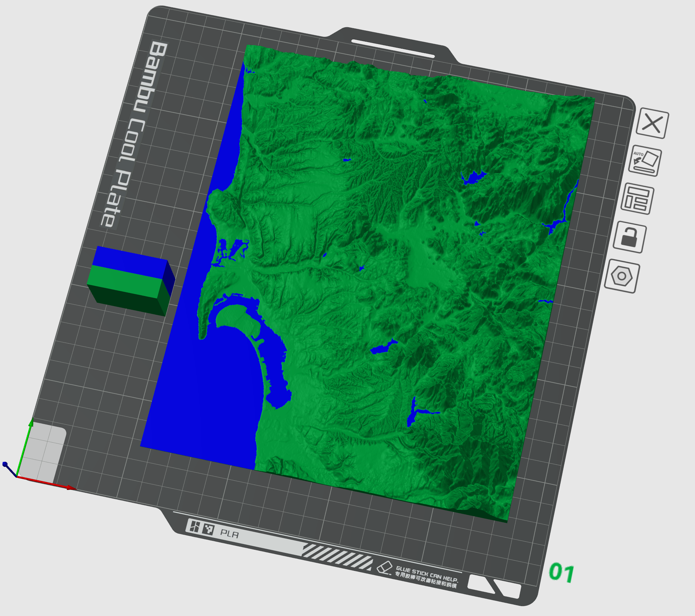Click the blue Z-axis endpoint dot

point(5,464)
